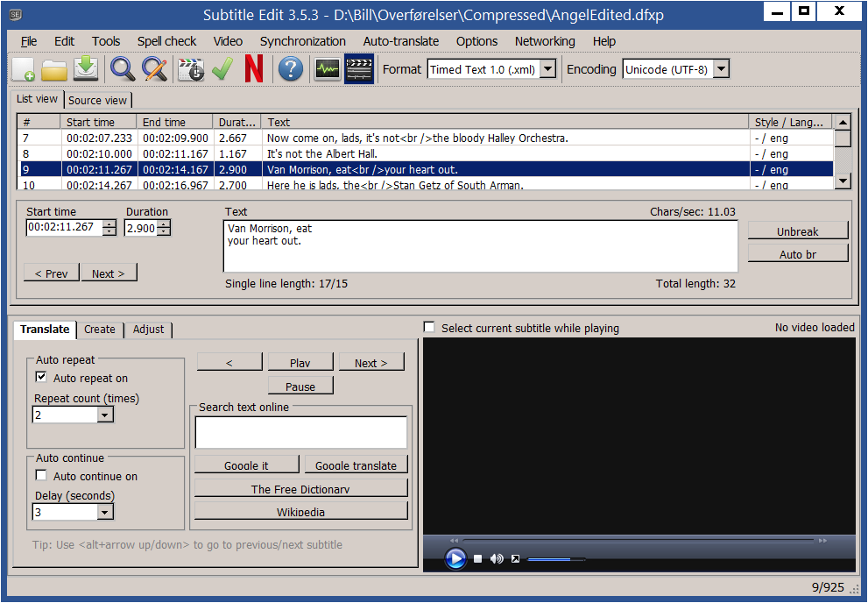The image size is (868, 603).
Task: Click the New subtitle file icon
Action: click(24, 69)
